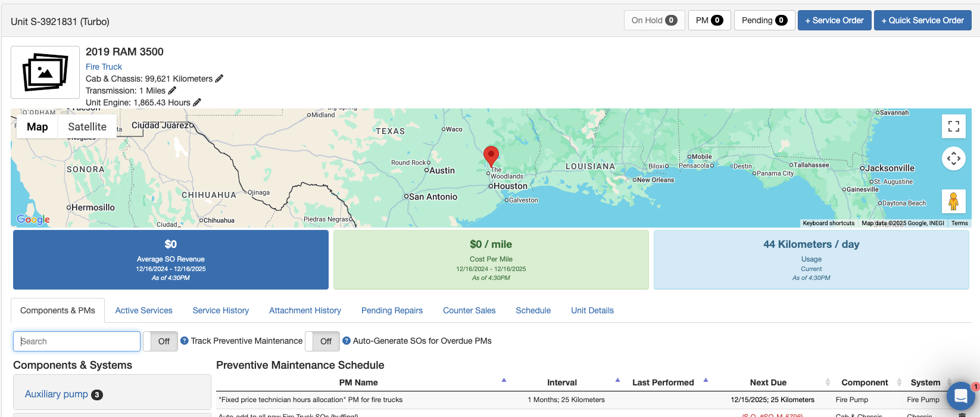This screenshot has height=417, width=980.
Task: Open the Attachment History tab
Action: click(305, 310)
